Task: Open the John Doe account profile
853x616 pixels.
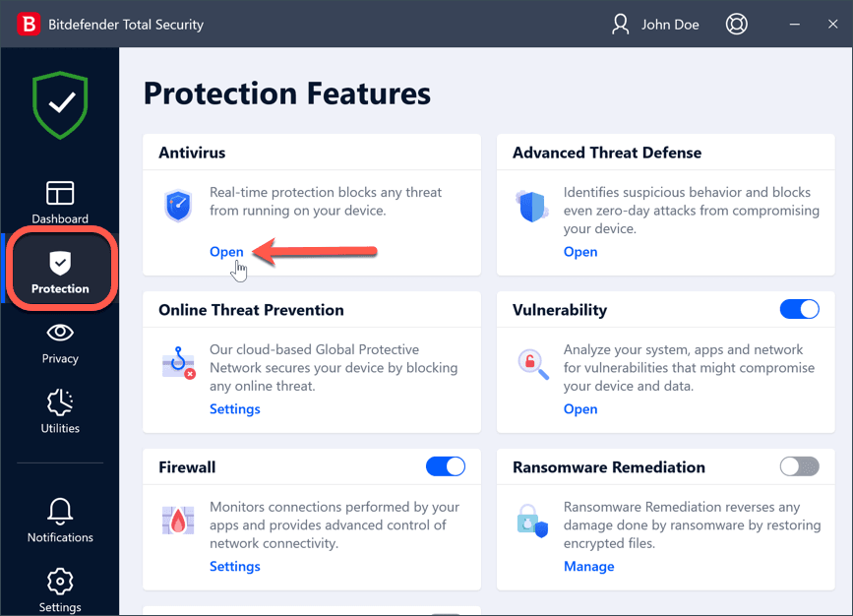Action: [x=655, y=24]
